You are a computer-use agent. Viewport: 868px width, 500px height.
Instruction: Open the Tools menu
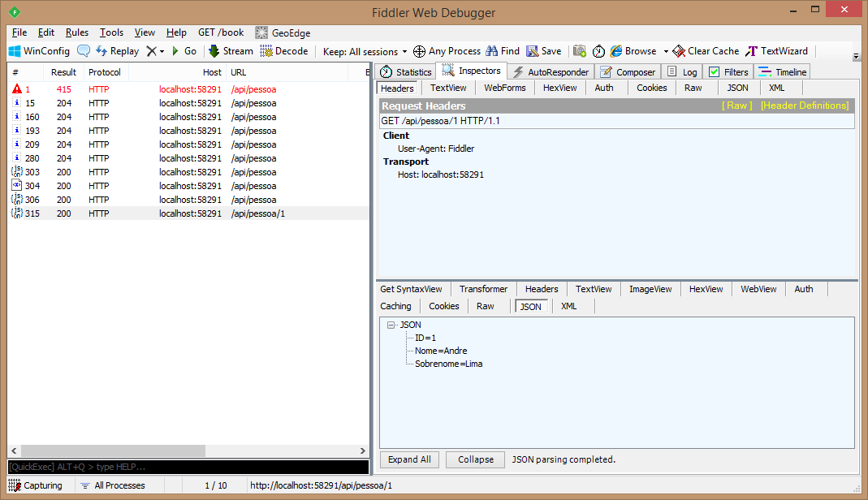point(111,32)
